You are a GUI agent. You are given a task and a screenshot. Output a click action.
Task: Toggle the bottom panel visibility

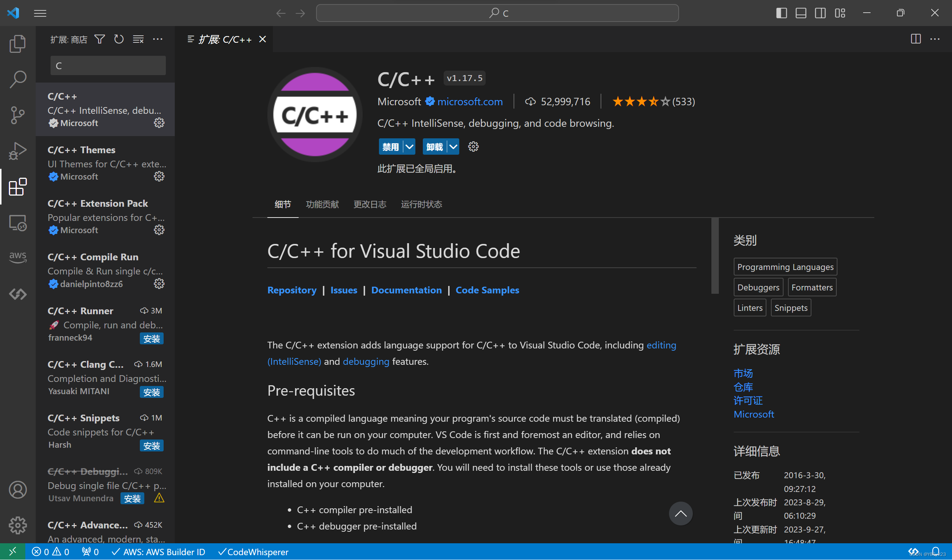point(801,13)
